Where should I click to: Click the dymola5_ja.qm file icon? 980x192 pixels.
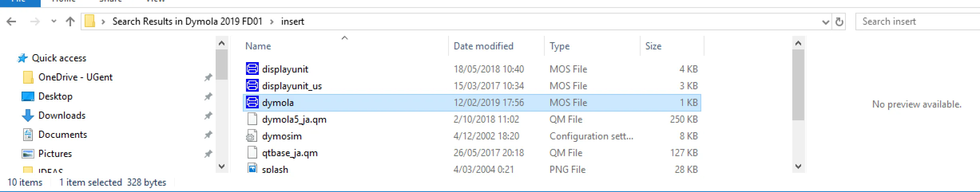pyautogui.click(x=252, y=119)
